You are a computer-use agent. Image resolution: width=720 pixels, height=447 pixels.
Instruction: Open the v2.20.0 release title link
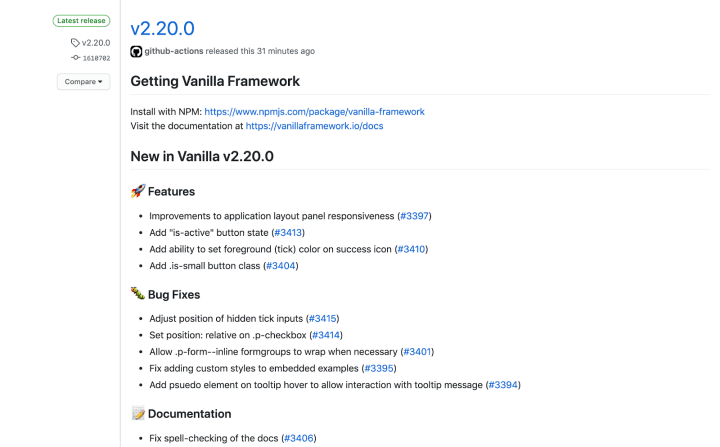[x=163, y=28]
